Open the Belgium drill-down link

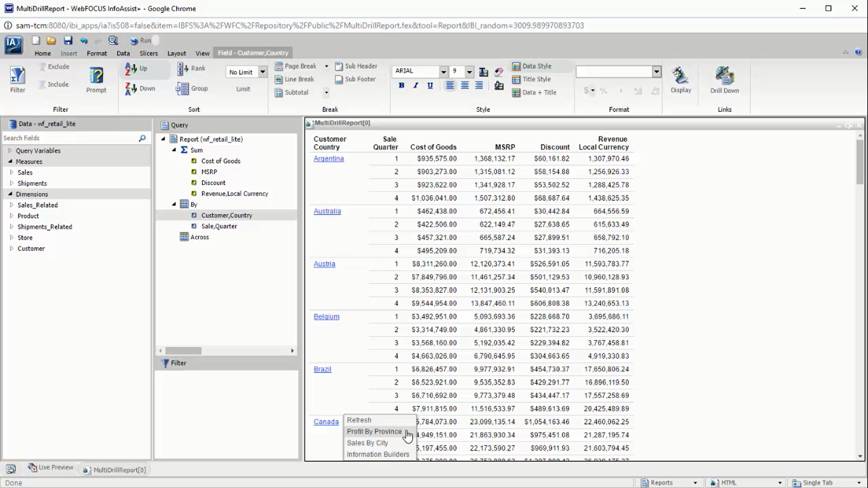tap(327, 316)
